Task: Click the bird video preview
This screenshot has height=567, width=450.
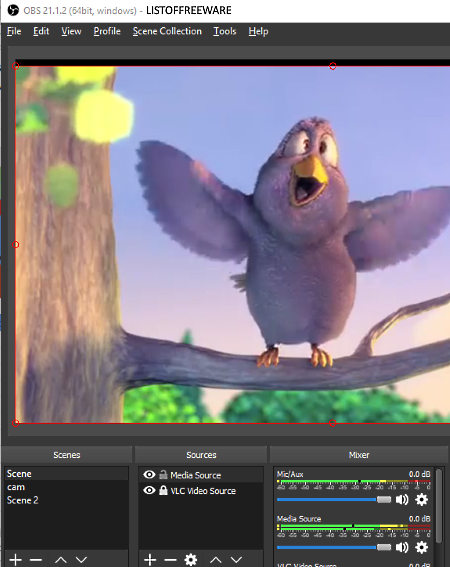Action: (233, 244)
